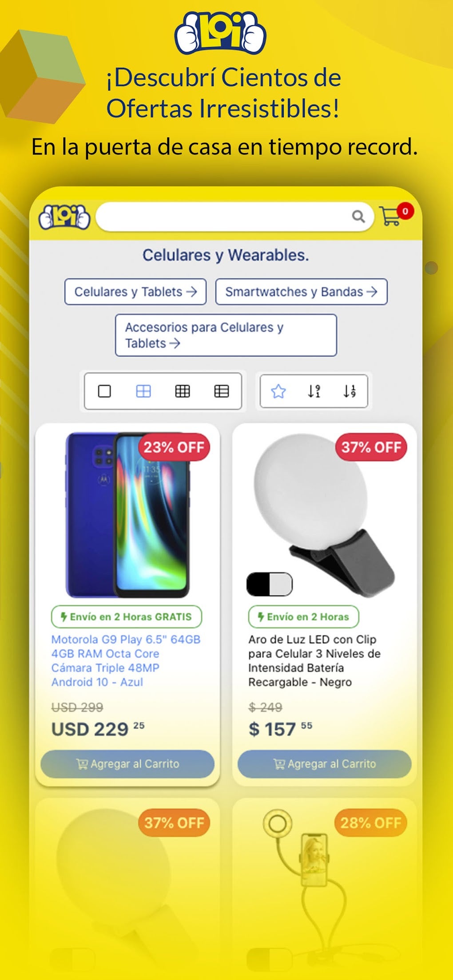Open the Aro de Luz LED product image
Screen dimensions: 453x980
pyautogui.click(x=324, y=515)
